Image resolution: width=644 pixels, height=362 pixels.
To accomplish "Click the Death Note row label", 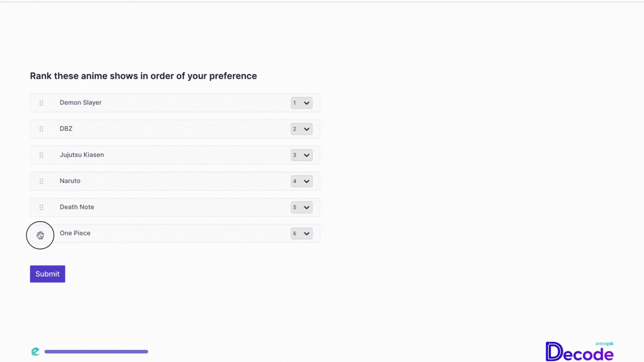I will (x=77, y=207).
